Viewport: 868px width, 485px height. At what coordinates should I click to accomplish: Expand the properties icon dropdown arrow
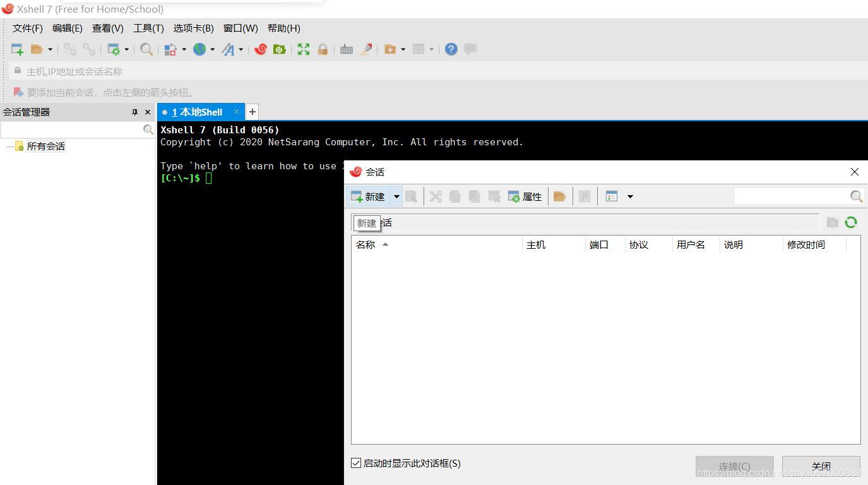pos(126,49)
